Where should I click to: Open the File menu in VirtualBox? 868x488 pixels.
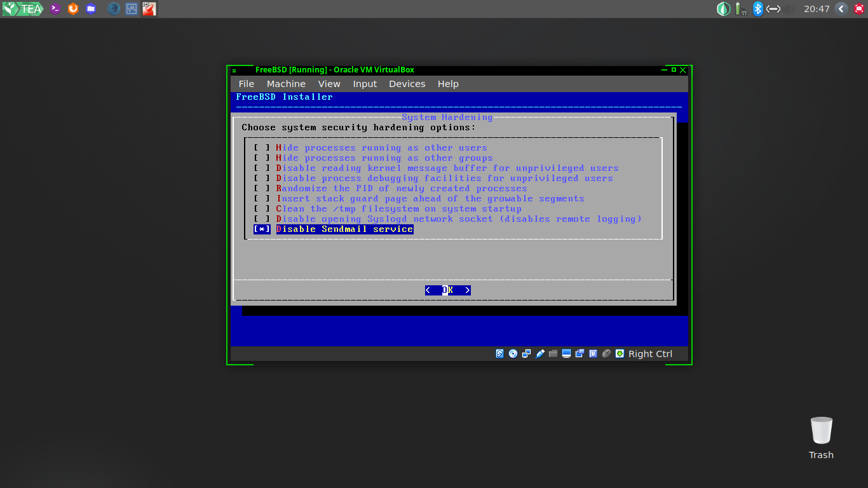click(247, 84)
